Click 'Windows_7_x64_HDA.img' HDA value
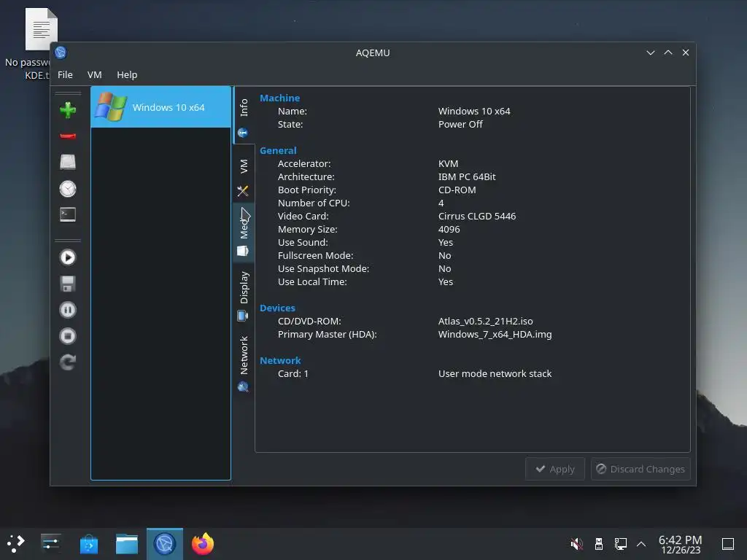Screen dimensions: 747x560 (x=495, y=334)
